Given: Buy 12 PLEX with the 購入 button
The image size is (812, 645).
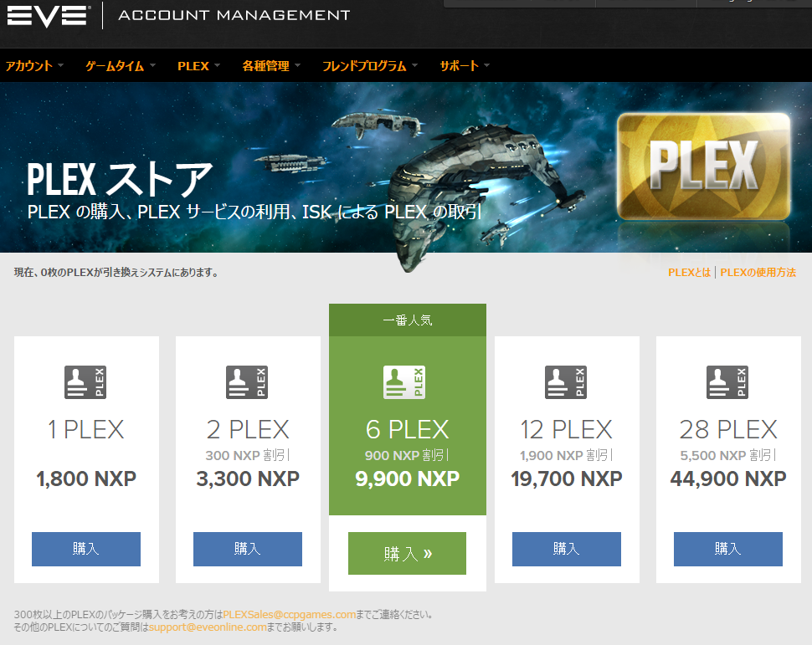Looking at the screenshot, I should tap(567, 549).
